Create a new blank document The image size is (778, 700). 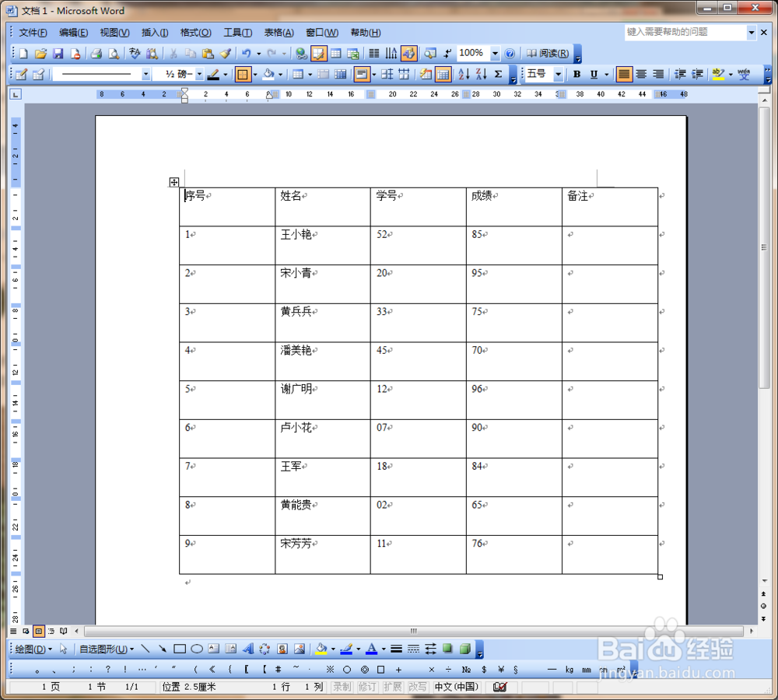click(x=23, y=54)
